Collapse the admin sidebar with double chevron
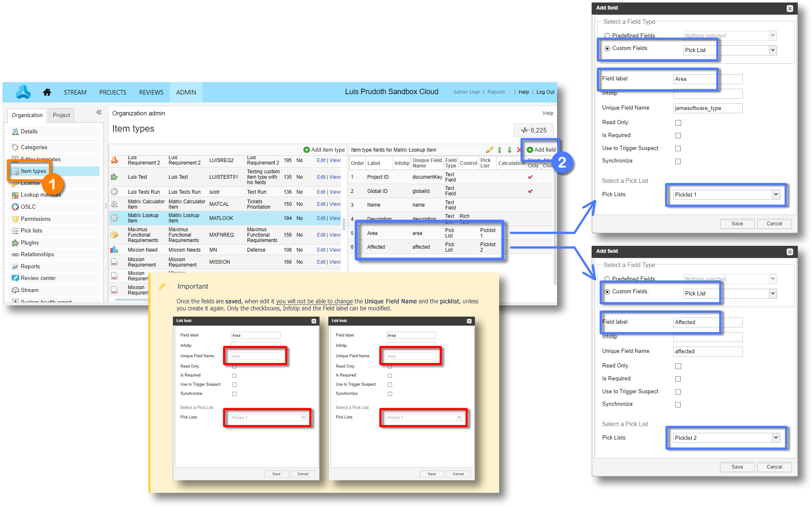Image resolution: width=812 pixels, height=507 pixels. [99, 112]
